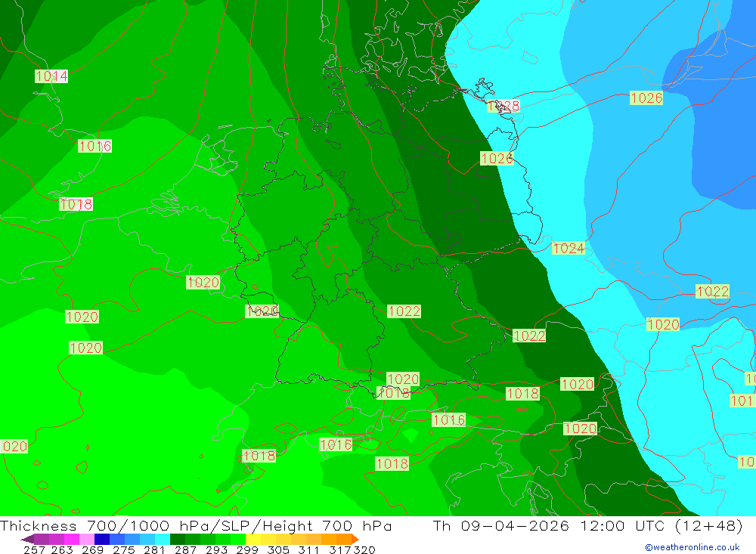Select the pale pink legend swatch above 269
Screen dimensions: 756x554
(87, 539)
